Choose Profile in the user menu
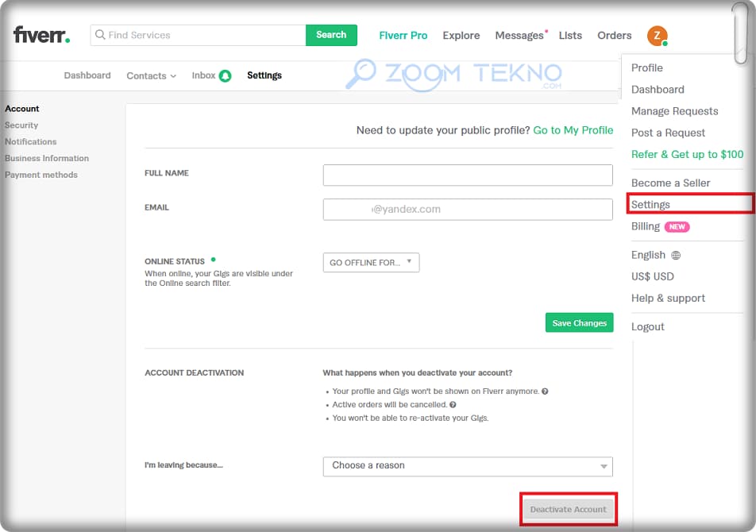The image size is (756, 532). coord(647,68)
